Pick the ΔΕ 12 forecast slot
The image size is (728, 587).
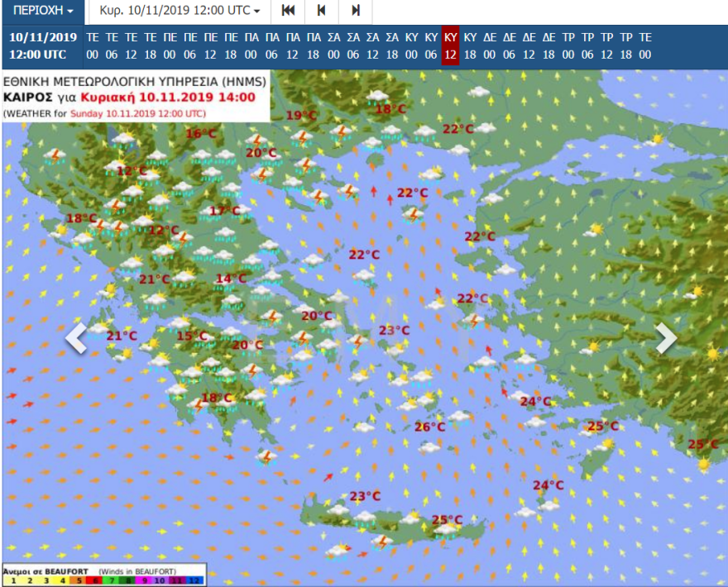[529, 46]
